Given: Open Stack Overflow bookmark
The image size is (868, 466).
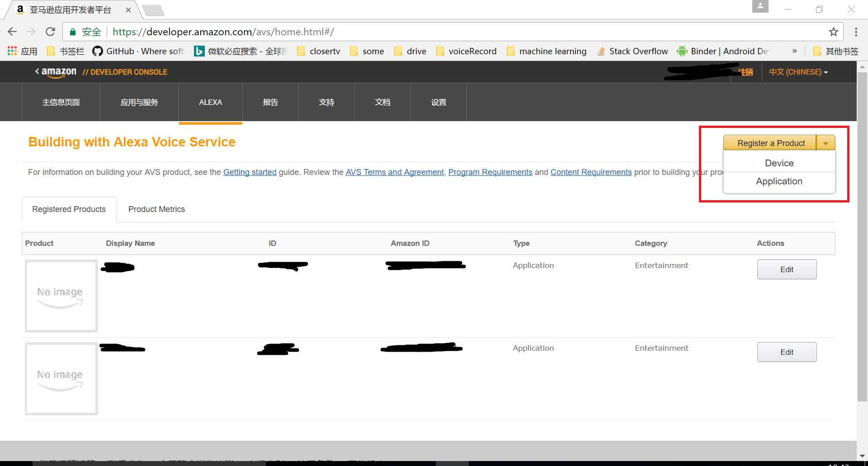Looking at the screenshot, I should [632, 51].
